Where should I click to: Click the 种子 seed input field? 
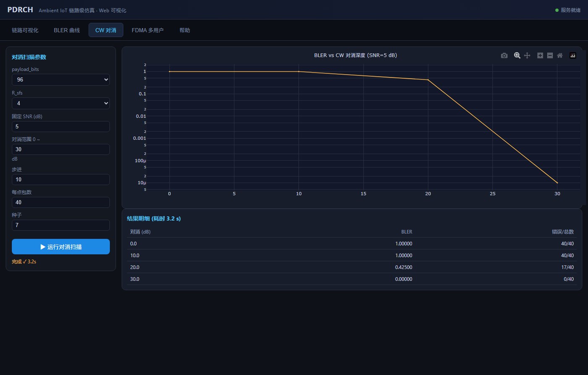pyautogui.click(x=61, y=225)
